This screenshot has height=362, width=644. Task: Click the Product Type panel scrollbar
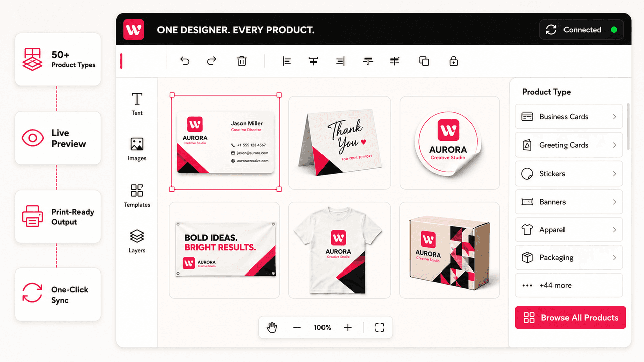(628, 127)
